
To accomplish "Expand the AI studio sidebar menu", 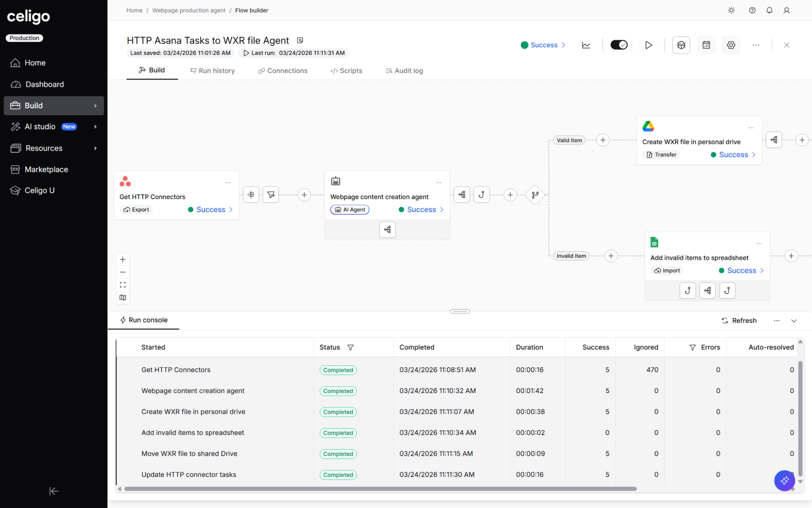I will (54, 127).
